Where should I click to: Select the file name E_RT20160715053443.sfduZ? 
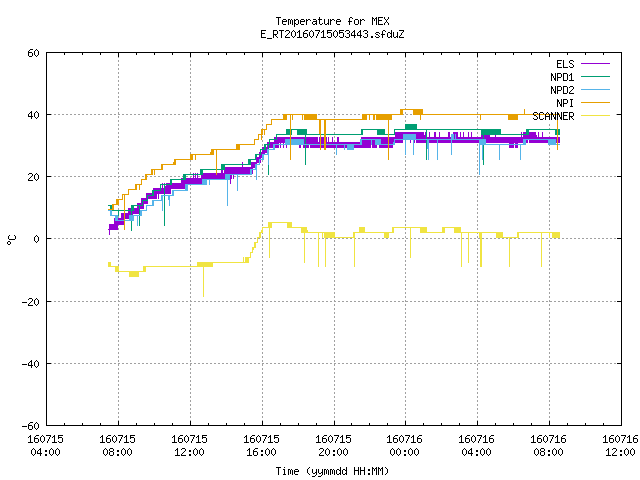coord(332,34)
